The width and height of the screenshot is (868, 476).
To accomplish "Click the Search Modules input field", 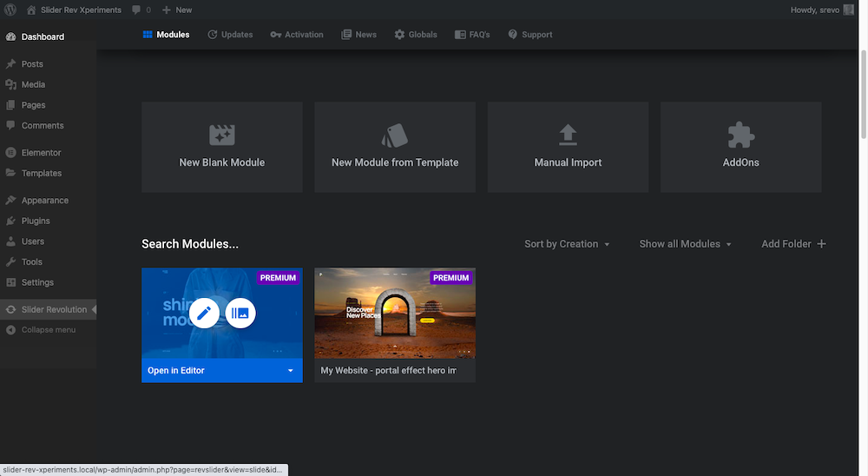I will coord(190,244).
